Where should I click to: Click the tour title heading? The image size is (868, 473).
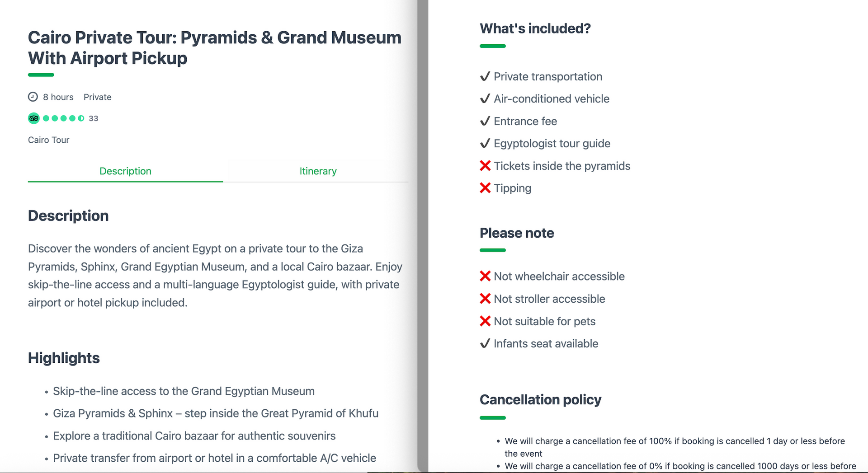pyautogui.click(x=214, y=48)
